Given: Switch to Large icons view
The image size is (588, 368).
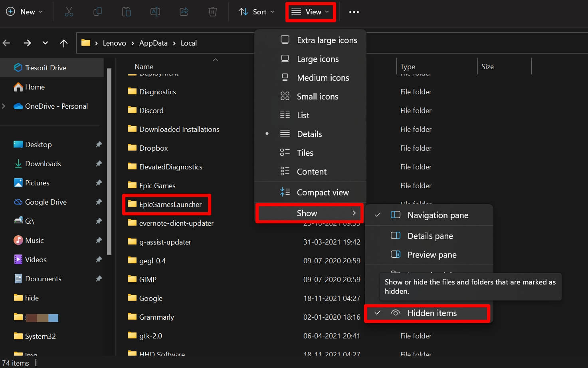Looking at the screenshot, I should click(x=317, y=59).
